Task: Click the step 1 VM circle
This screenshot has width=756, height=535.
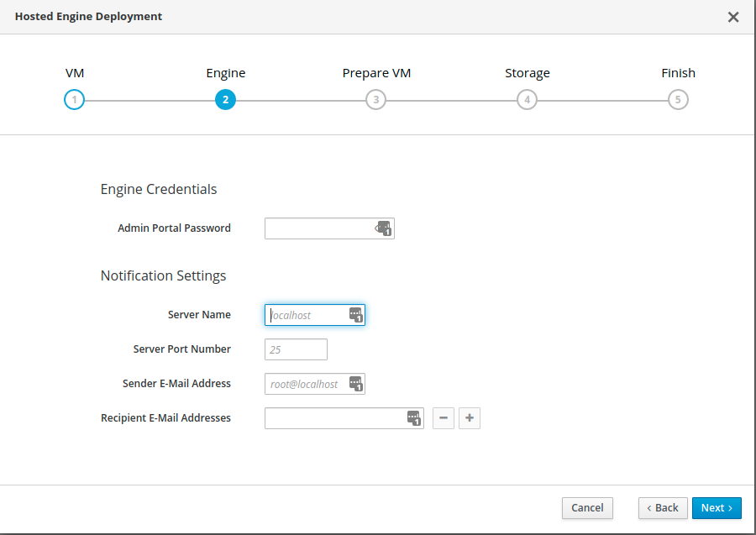Action: click(74, 100)
